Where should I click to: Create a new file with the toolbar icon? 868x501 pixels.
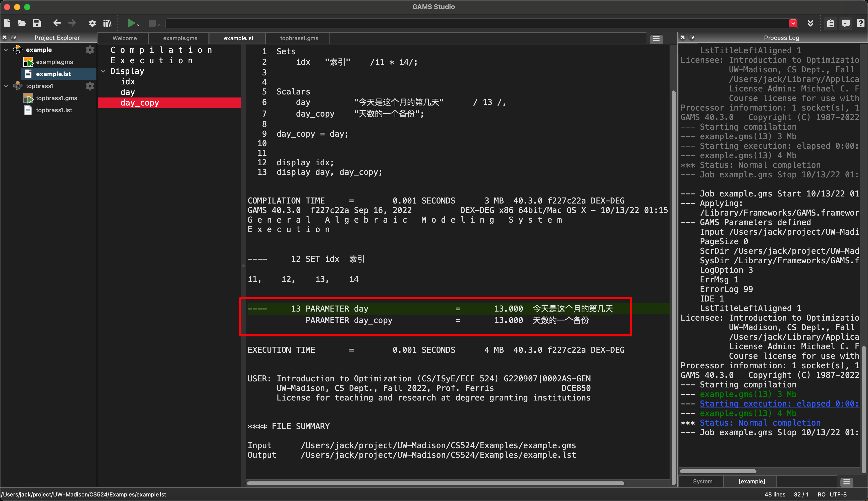[7, 23]
